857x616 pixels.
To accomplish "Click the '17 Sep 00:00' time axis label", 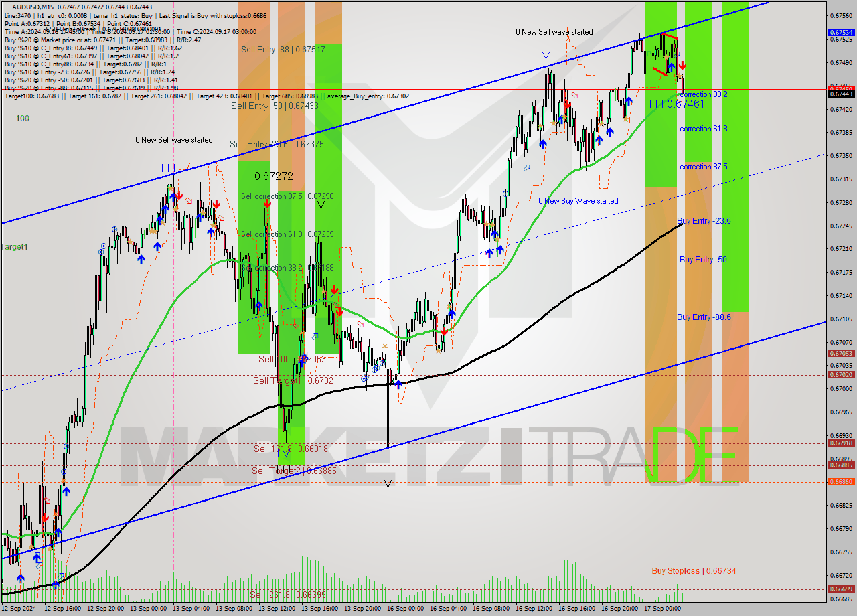I will tap(662, 609).
